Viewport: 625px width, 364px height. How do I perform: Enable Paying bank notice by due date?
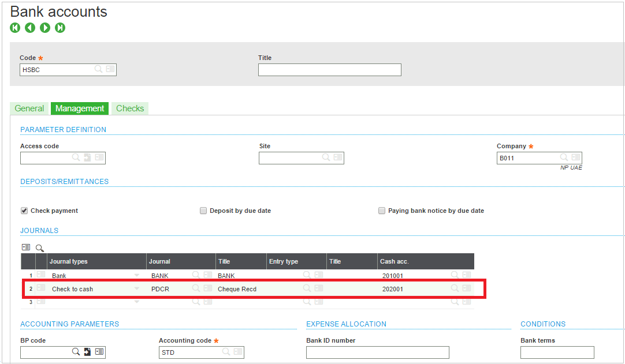(x=382, y=211)
